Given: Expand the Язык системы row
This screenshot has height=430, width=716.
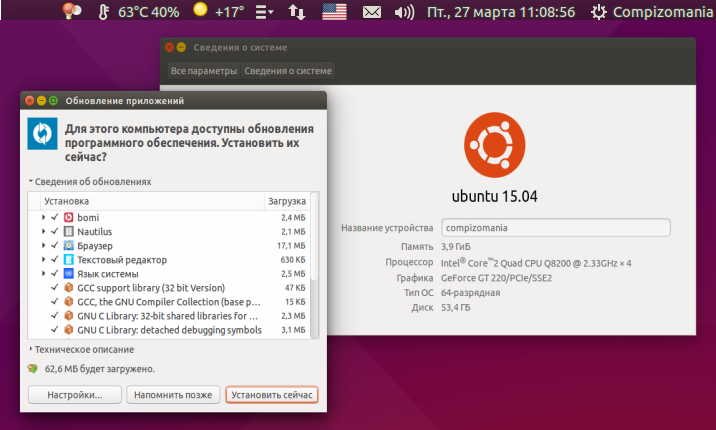Looking at the screenshot, I should click(43, 274).
